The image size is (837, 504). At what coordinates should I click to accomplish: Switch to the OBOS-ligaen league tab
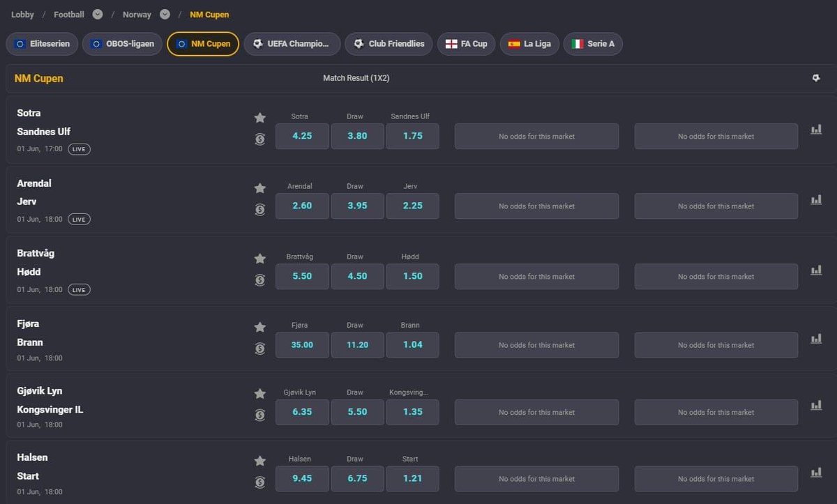pyautogui.click(x=123, y=44)
